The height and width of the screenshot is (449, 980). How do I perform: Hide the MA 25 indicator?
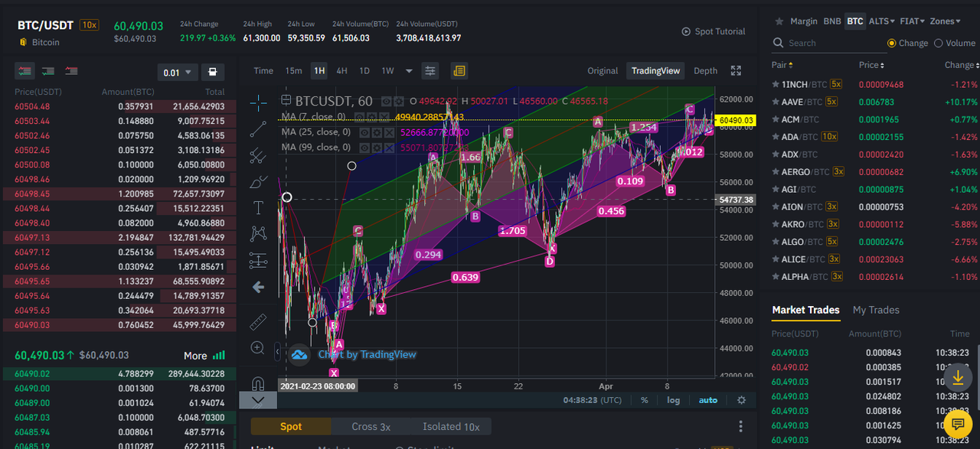click(365, 132)
